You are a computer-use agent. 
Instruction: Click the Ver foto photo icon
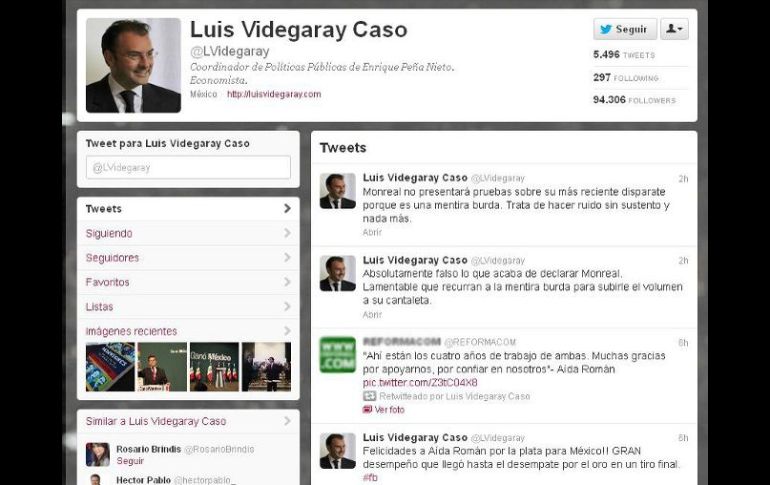(x=367, y=409)
